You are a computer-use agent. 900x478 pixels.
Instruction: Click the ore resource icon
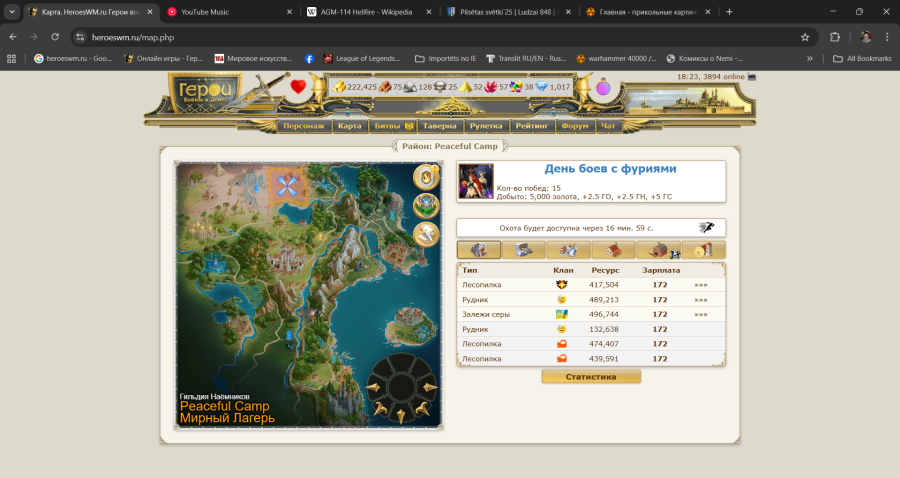(x=410, y=87)
